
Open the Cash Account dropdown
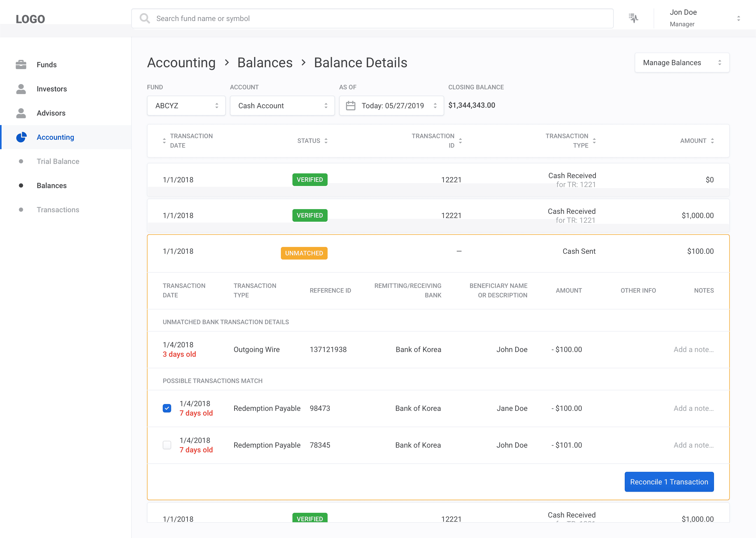(282, 106)
